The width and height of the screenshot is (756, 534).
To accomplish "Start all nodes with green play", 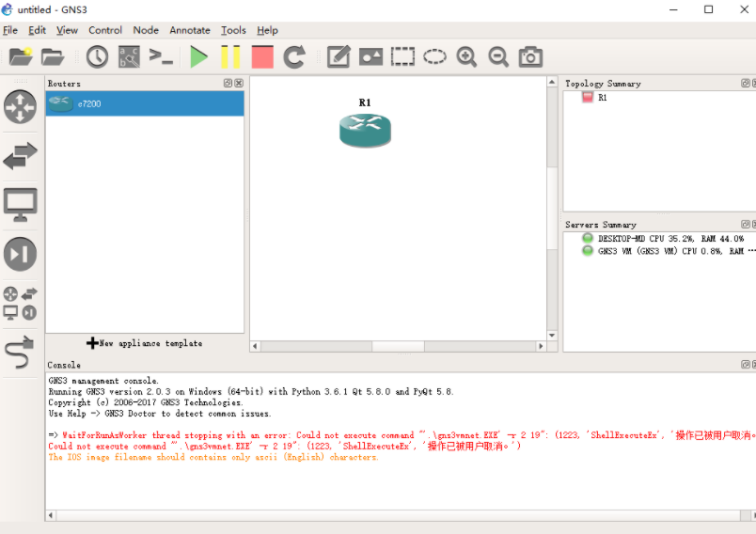I will [198, 56].
